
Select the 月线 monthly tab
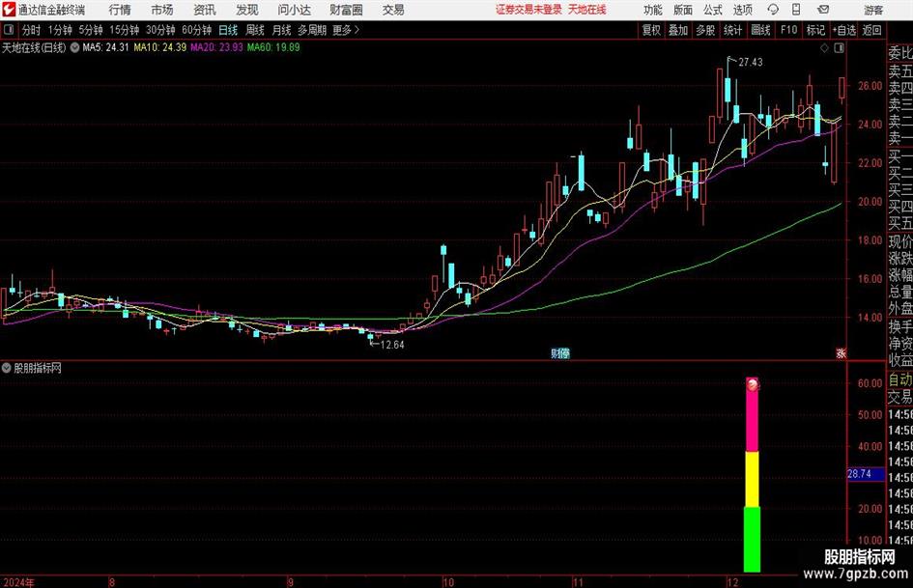(282, 30)
